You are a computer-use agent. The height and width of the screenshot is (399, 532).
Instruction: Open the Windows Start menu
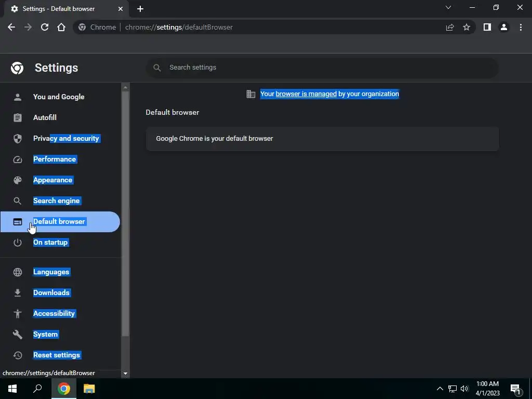point(12,389)
